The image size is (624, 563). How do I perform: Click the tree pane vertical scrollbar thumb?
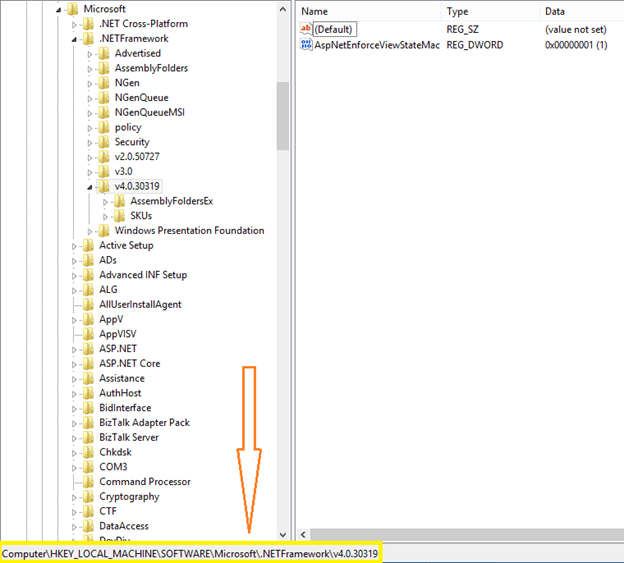(x=283, y=116)
